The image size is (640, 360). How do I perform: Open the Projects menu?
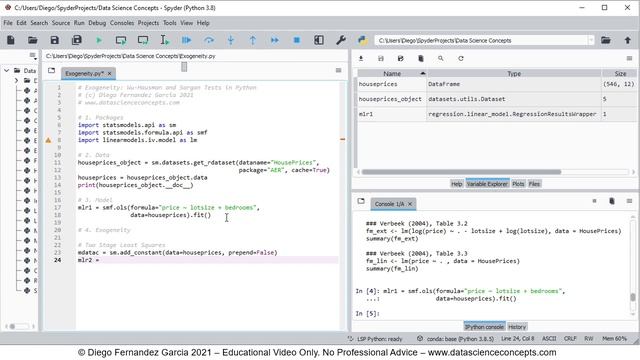click(x=148, y=23)
